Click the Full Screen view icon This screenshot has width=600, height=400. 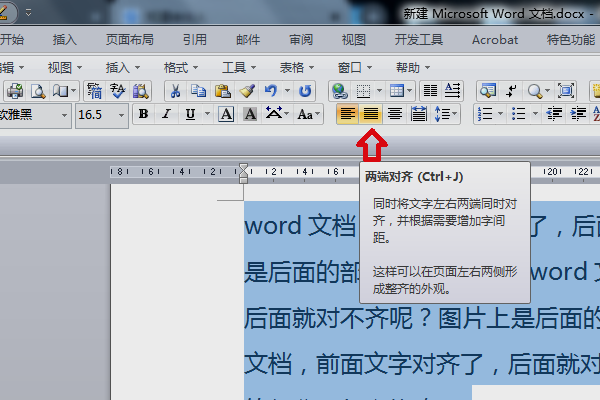tap(566, 91)
